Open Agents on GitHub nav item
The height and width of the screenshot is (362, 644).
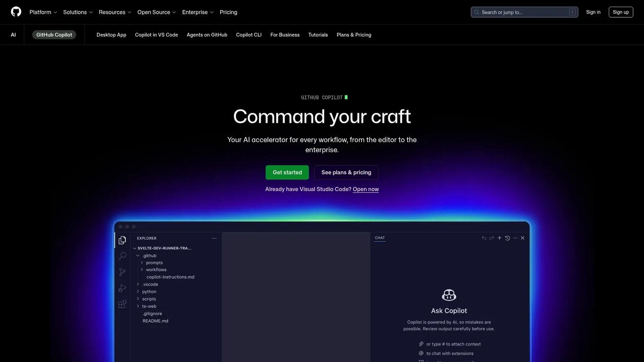coord(207,35)
